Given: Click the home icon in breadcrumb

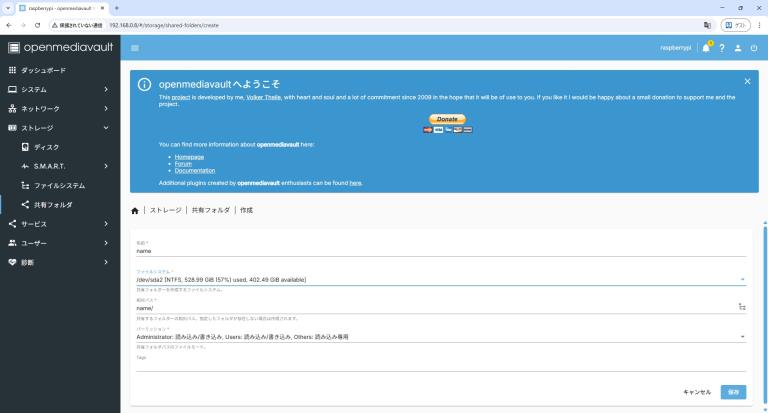Looking at the screenshot, I should (x=135, y=211).
